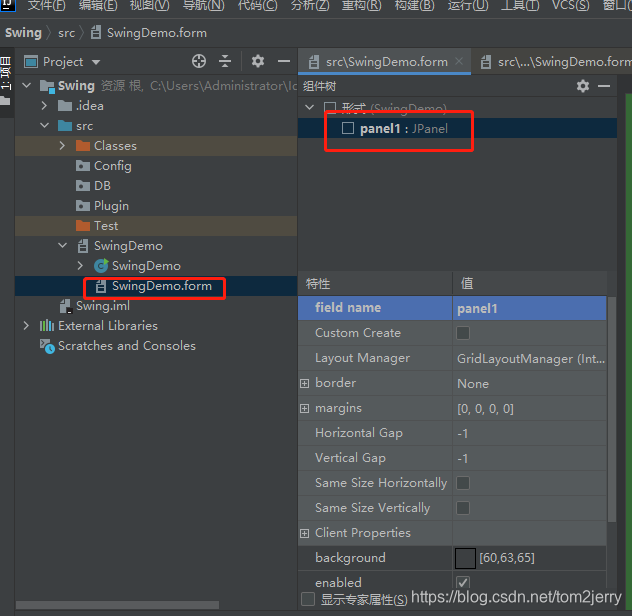This screenshot has height=616, width=632.
Task: Click the collapse all icon in Project panel
Action: (x=225, y=61)
